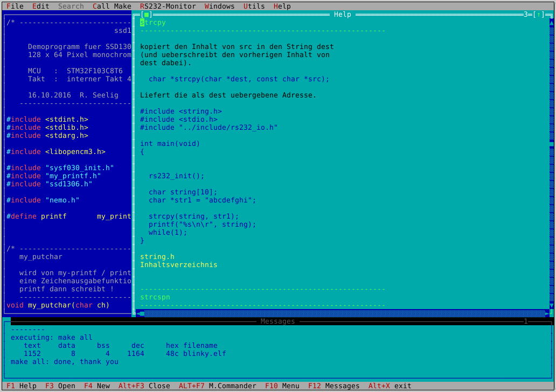Click 'char string[10];' in the Help example
This screenshot has width=556, height=392.
pos(183,192)
